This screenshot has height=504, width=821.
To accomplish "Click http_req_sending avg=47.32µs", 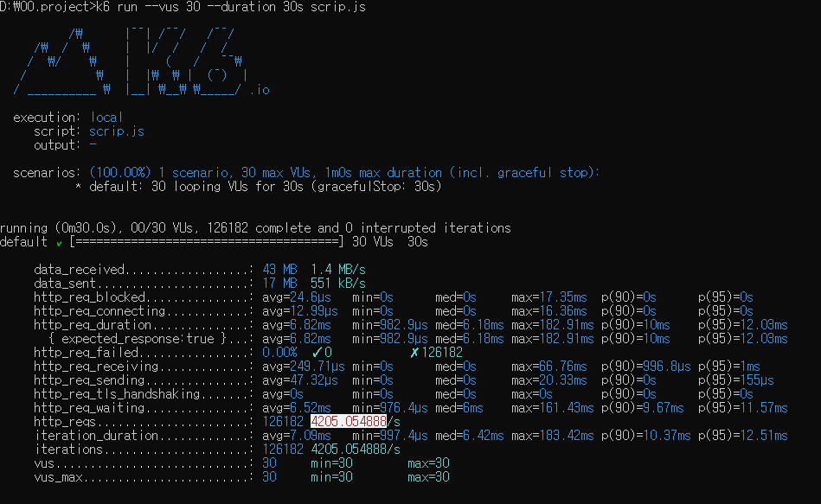I will (300, 380).
